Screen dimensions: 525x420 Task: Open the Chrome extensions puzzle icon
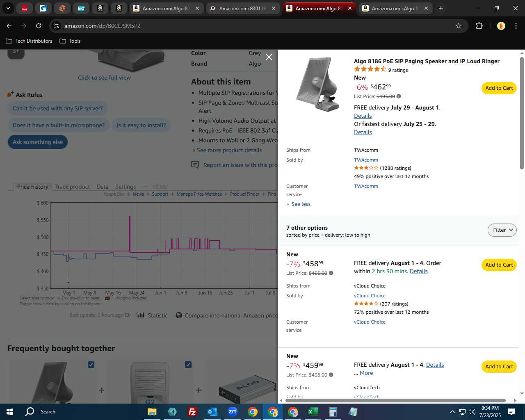click(479, 26)
